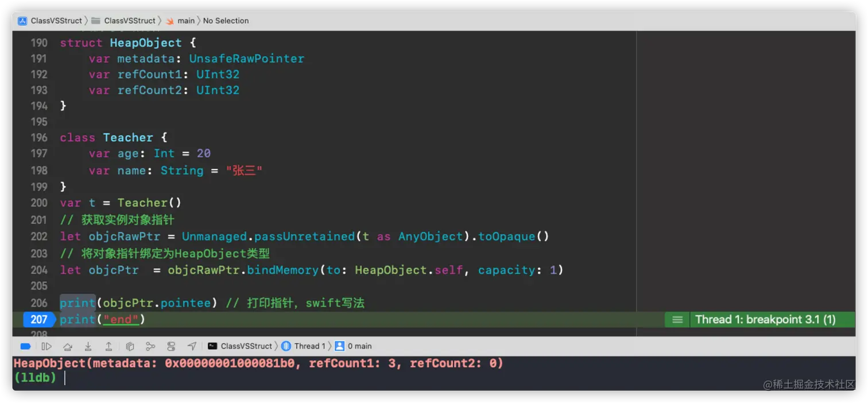
Task: Click 'Teacher' in class declaration line 196
Action: coord(128,138)
